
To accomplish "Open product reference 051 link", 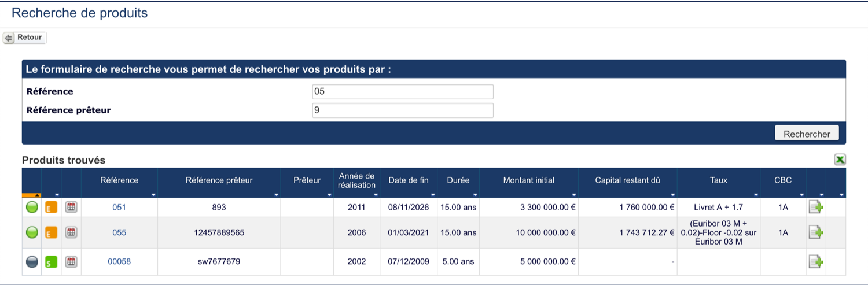I will click(x=119, y=208).
